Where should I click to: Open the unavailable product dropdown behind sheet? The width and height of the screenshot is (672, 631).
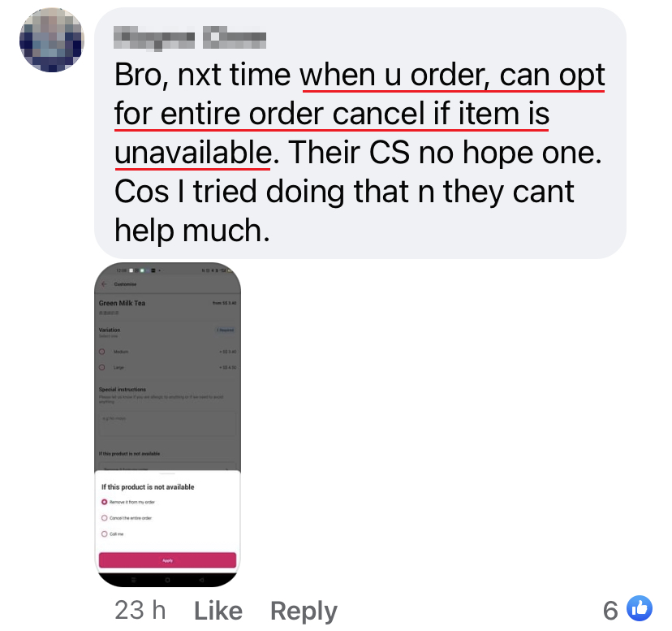[x=167, y=467]
